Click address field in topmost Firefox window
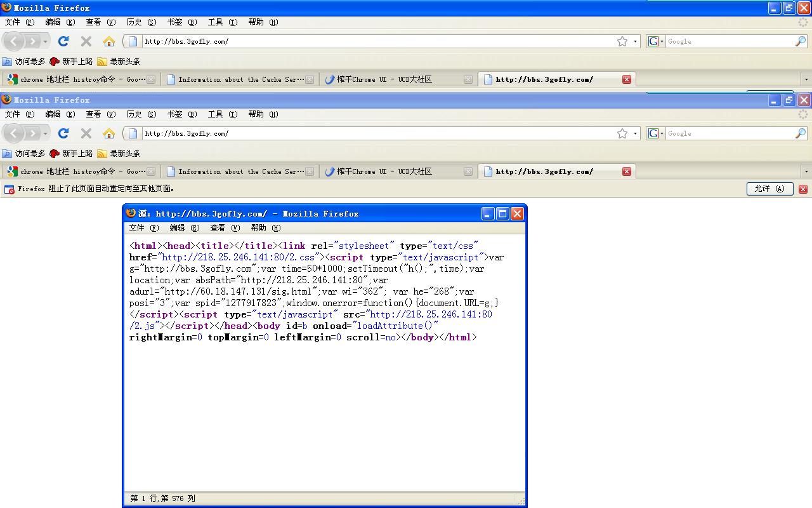 point(377,41)
